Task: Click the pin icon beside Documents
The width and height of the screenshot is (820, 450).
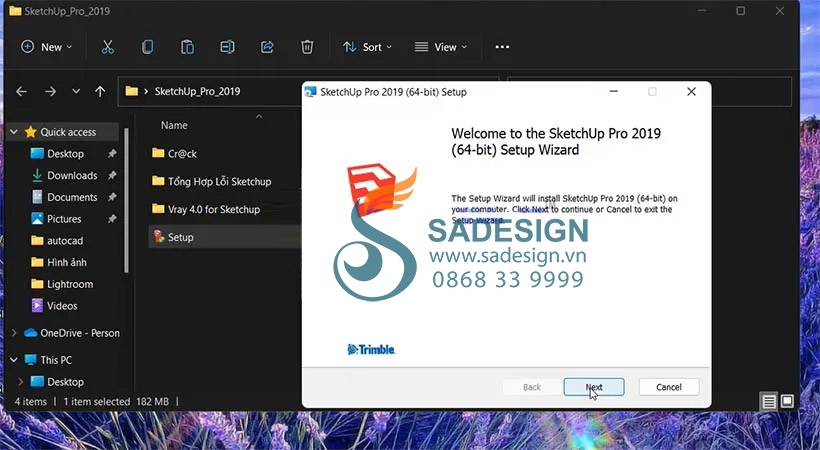Action: 111,197
